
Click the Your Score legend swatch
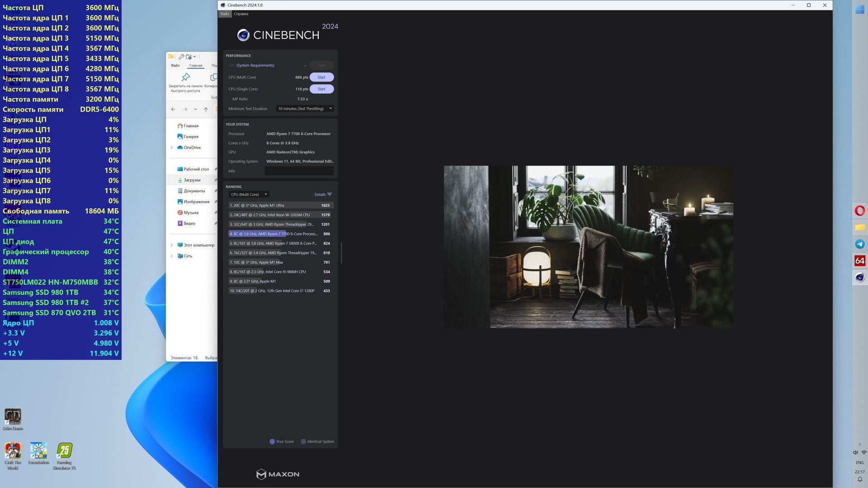tap(272, 442)
